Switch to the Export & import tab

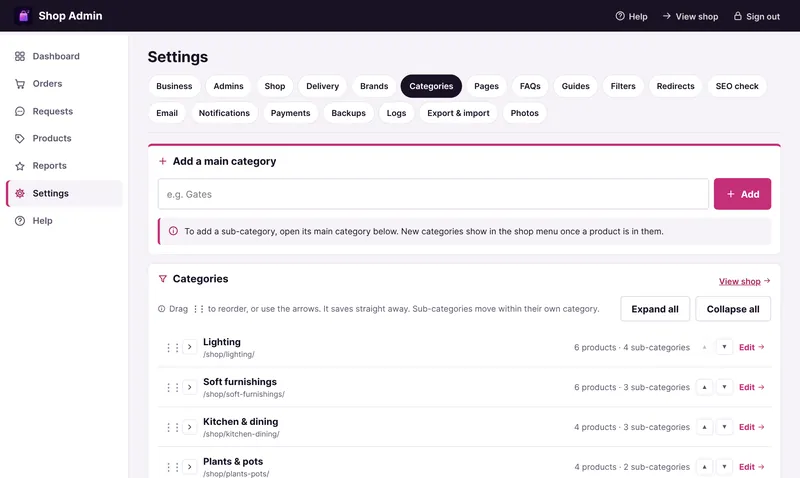(x=458, y=113)
